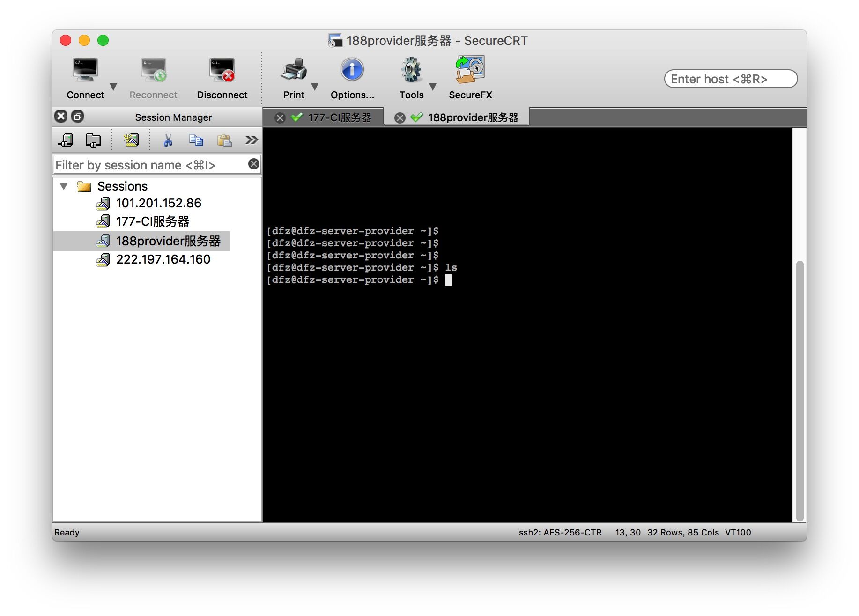The height and width of the screenshot is (616, 859).
Task: Undock the Session Manager panel
Action: point(77,116)
